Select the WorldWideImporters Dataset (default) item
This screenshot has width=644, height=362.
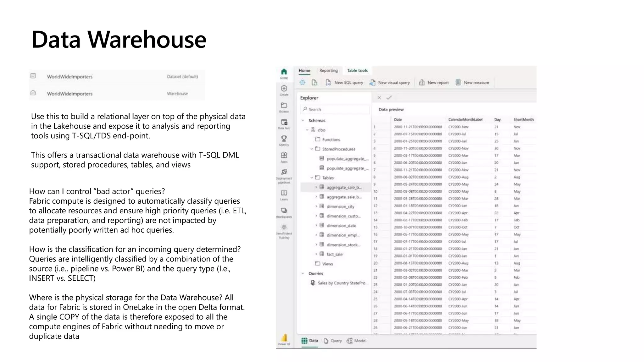coord(117,76)
